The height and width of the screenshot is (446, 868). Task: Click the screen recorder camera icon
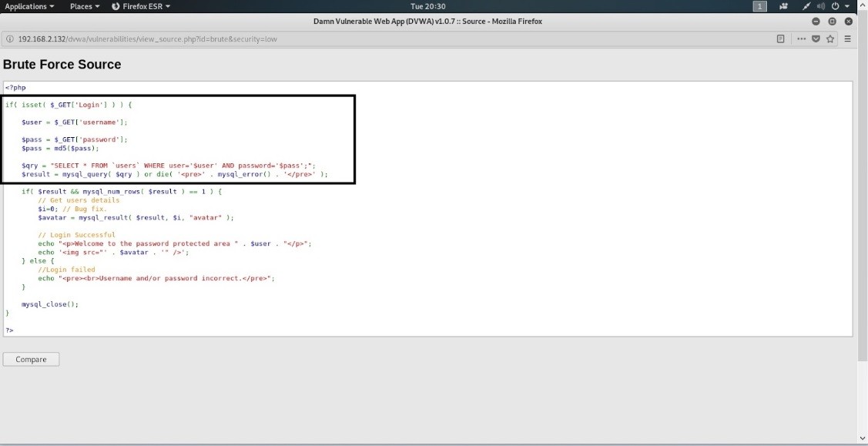pos(784,6)
